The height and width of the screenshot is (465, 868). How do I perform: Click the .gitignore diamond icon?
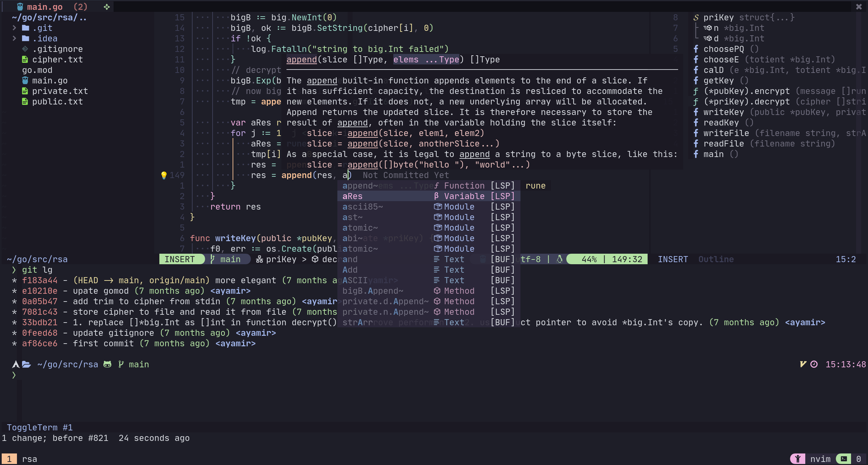point(25,49)
